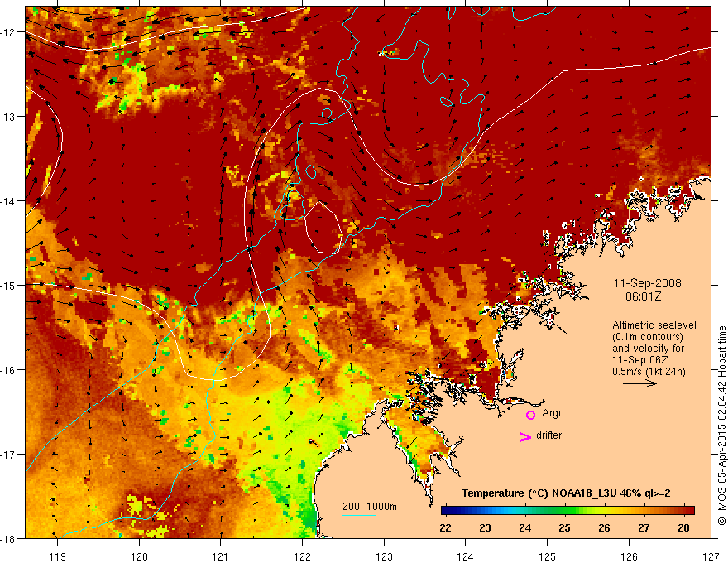Click the 'and velocity for' text
Image resolution: width=728 pixels, height=563 pixels.
point(648,349)
